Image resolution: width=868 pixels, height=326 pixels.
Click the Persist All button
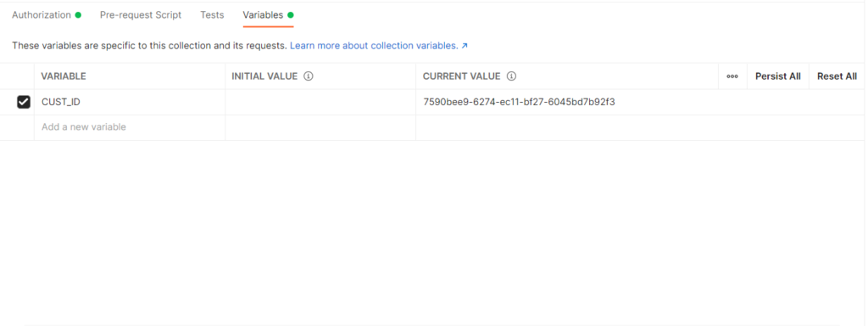click(x=778, y=76)
